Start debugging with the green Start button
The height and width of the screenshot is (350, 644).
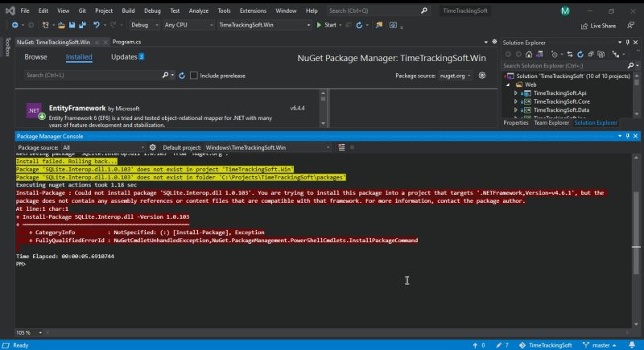pos(327,25)
